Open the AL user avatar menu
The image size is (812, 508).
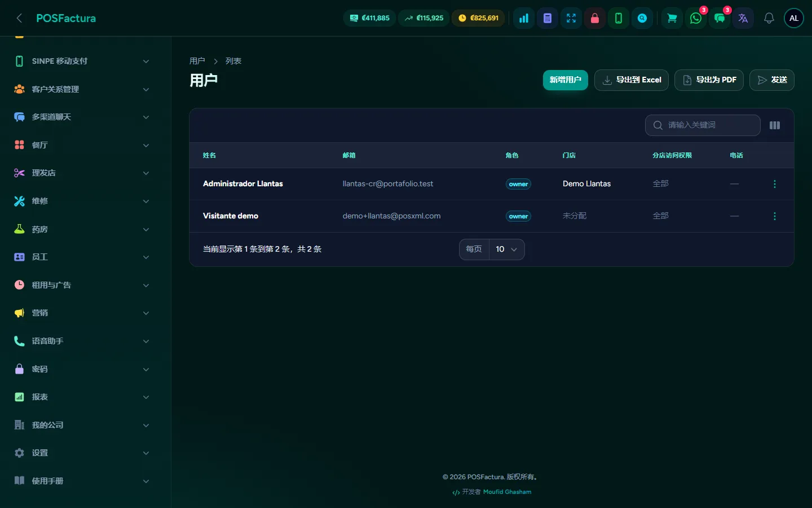794,18
